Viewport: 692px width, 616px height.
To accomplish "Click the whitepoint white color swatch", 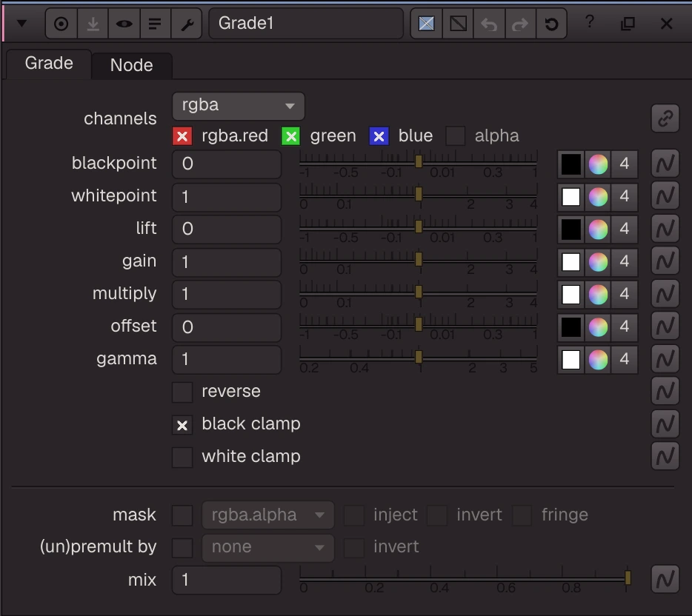I will click(570, 197).
